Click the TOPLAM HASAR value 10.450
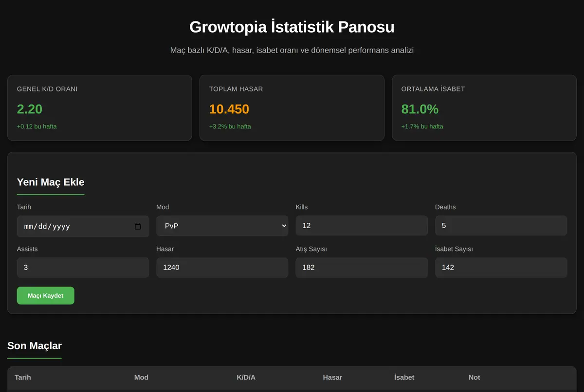Screen dimensions: 584x392 tap(229, 109)
